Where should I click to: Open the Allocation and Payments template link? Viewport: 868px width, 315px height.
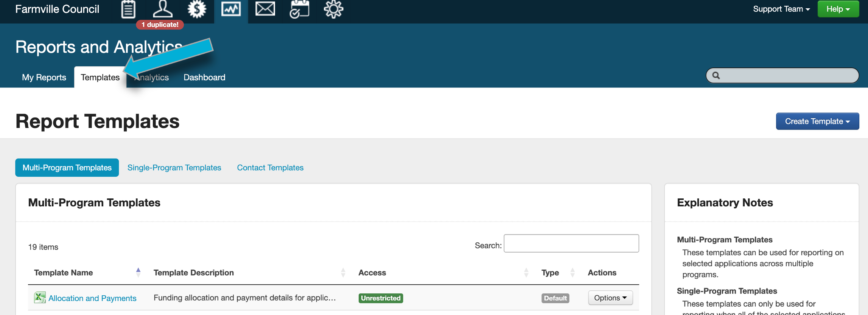(92, 298)
